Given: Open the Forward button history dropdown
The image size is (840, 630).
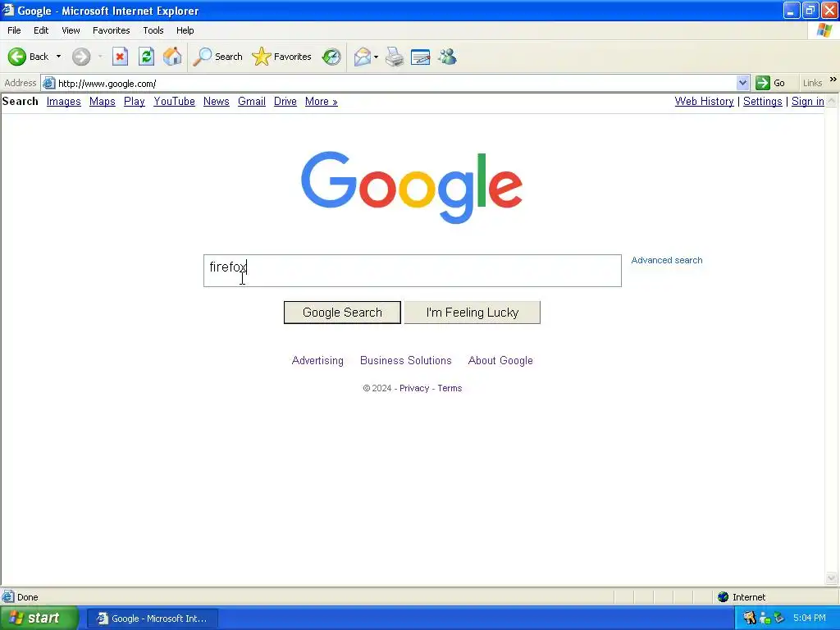Looking at the screenshot, I should (100, 57).
